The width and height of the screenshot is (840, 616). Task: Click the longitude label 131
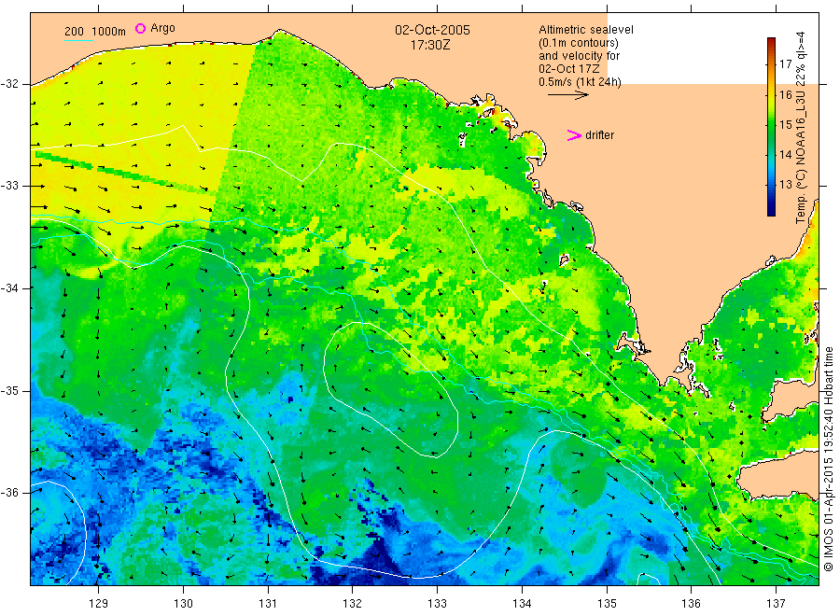[x=268, y=604]
